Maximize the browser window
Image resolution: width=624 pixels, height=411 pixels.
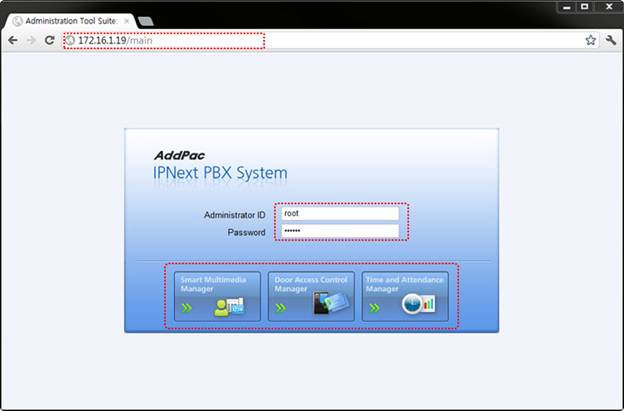(585, 7)
